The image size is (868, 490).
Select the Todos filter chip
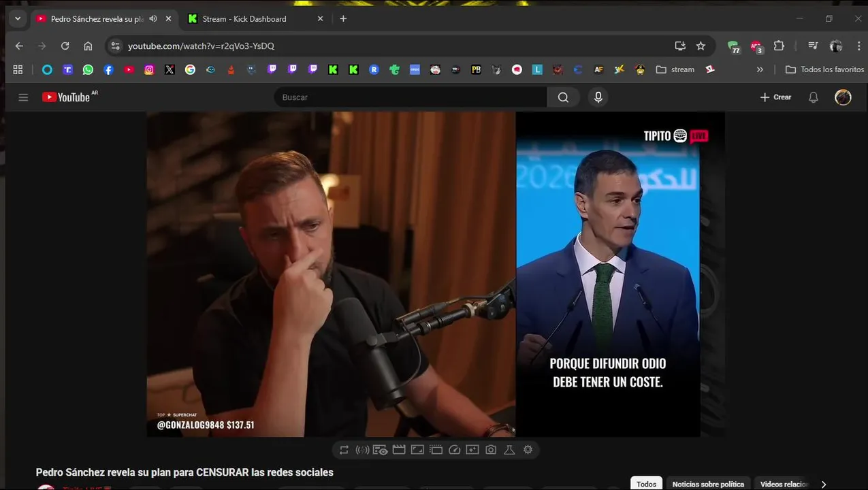(x=646, y=484)
